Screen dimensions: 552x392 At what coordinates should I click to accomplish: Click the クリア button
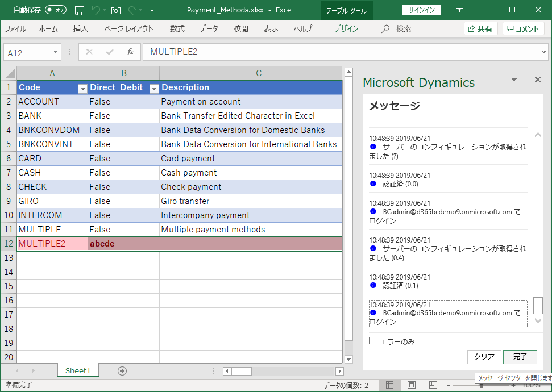[x=484, y=357]
